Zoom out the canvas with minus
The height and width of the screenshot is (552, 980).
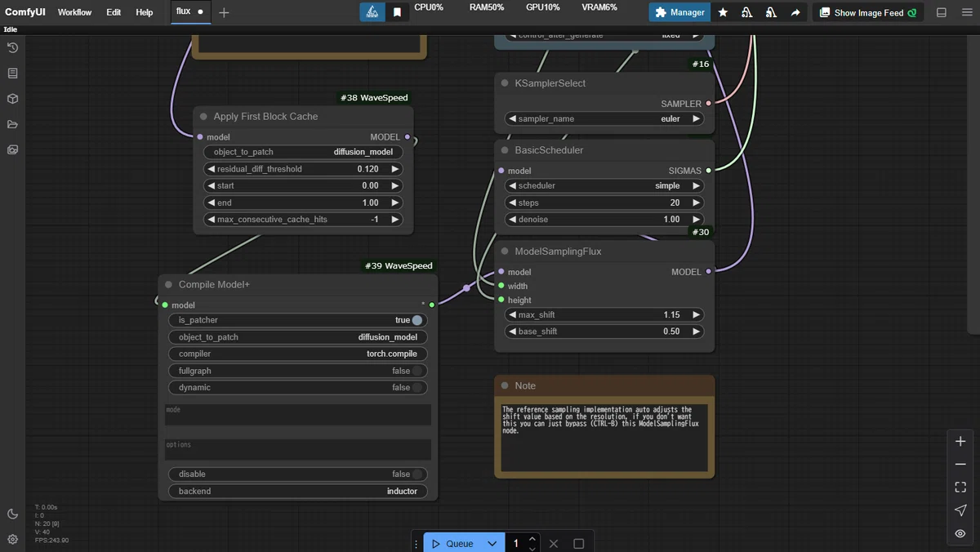[960, 464]
